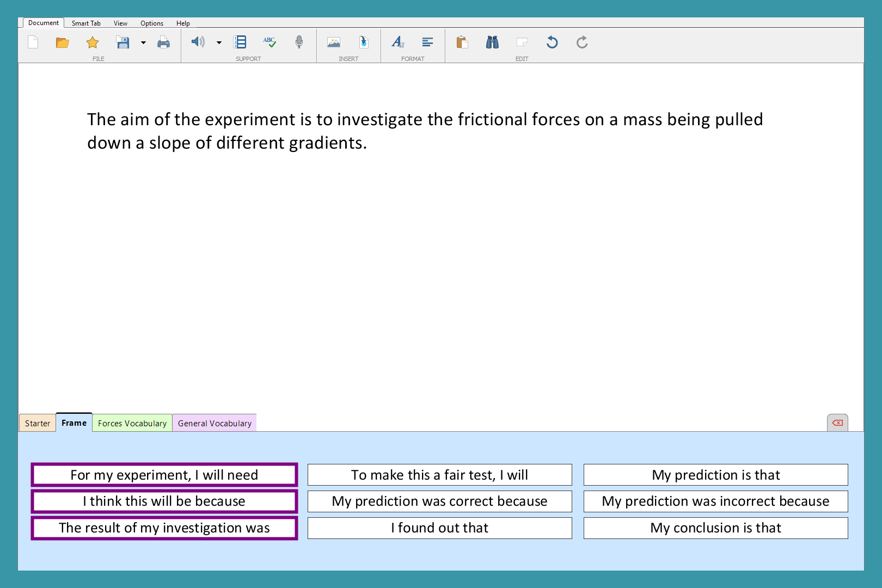The height and width of the screenshot is (588, 882).
Task: Click the microphone record icon
Action: pos(299,42)
